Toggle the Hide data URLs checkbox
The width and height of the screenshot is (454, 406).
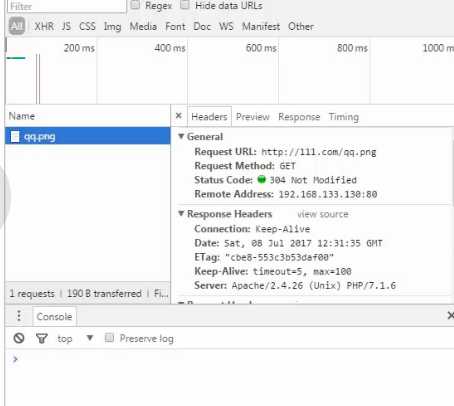(185, 5)
